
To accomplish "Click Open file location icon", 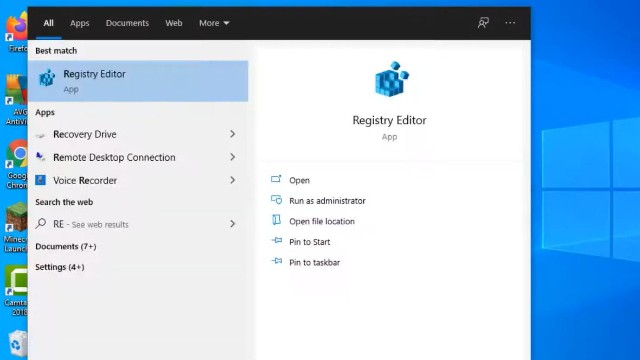I will [276, 220].
